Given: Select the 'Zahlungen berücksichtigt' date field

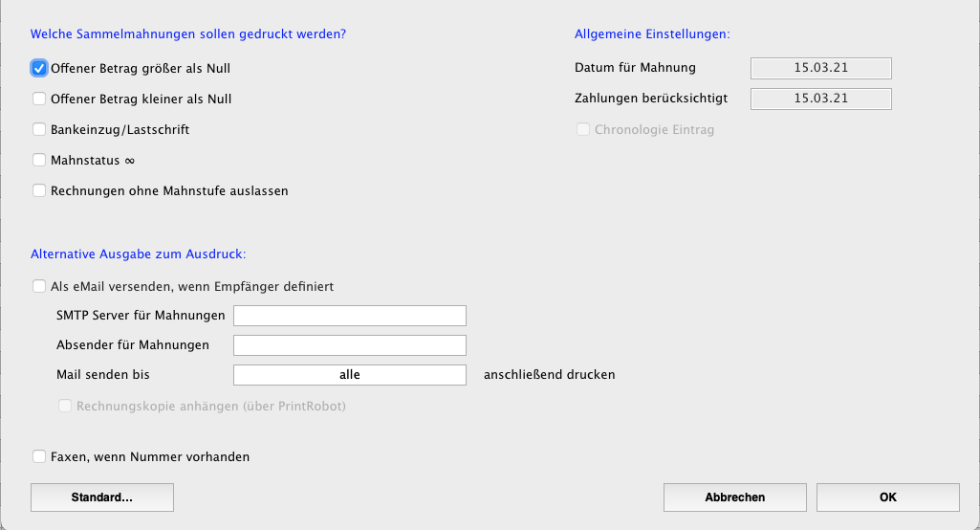Looking at the screenshot, I should point(821,99).
